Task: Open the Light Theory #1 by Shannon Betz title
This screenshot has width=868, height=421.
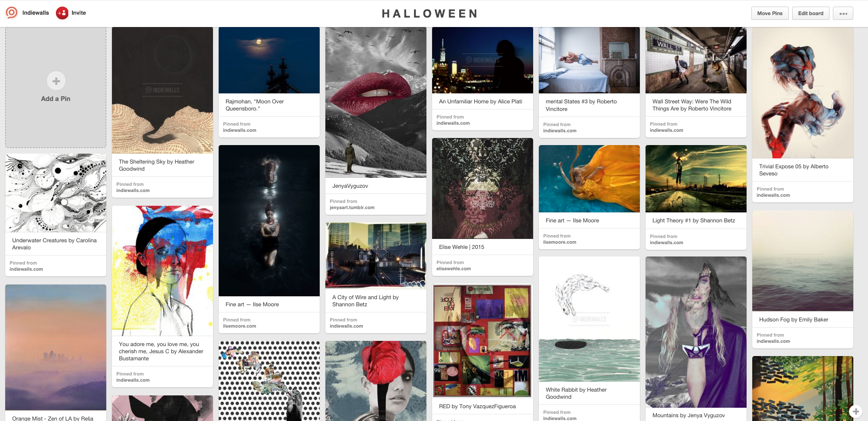Action: coord(693,220)
